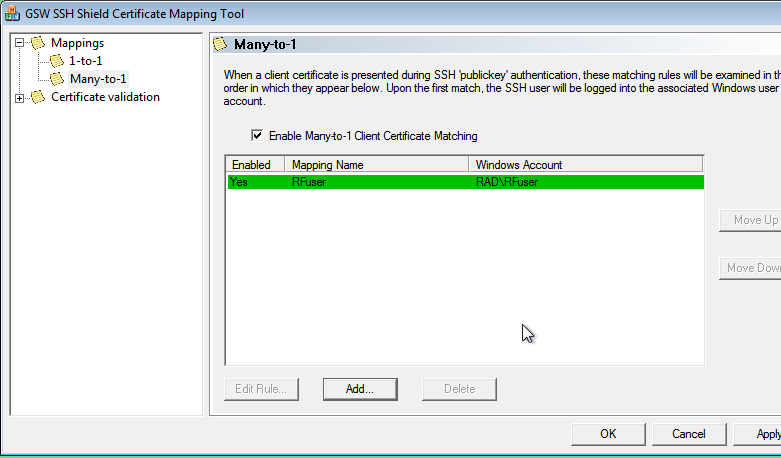Click the Mapping Name column header
Screen dimensions: 781x458
(377, 165)
